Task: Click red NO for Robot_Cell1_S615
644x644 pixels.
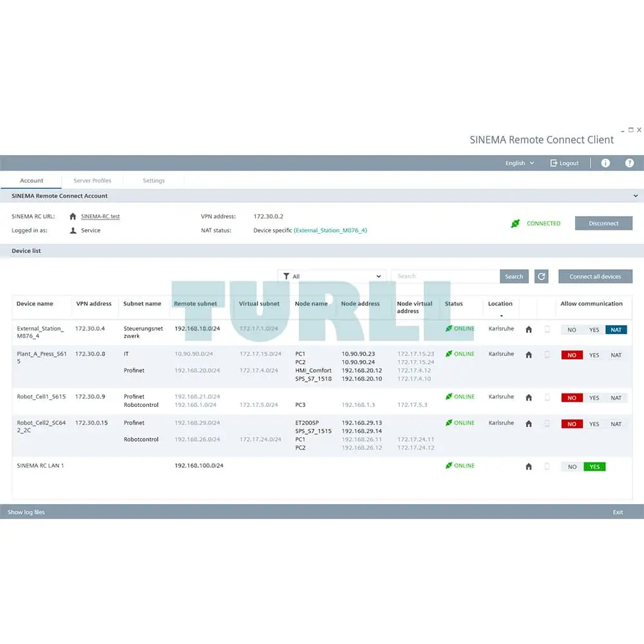Action: [x=572, y=398]
